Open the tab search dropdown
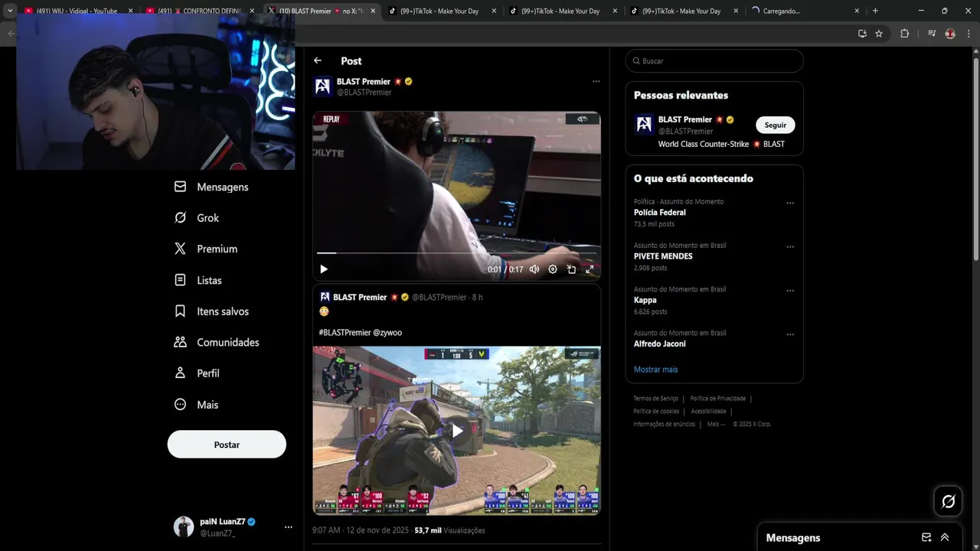 9,11
